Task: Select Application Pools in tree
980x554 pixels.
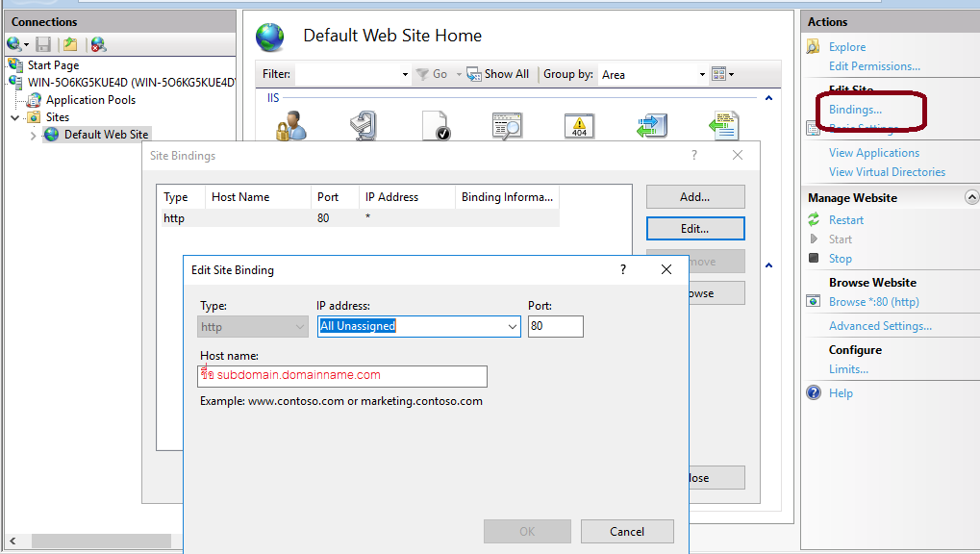Action: coord(90,100)
